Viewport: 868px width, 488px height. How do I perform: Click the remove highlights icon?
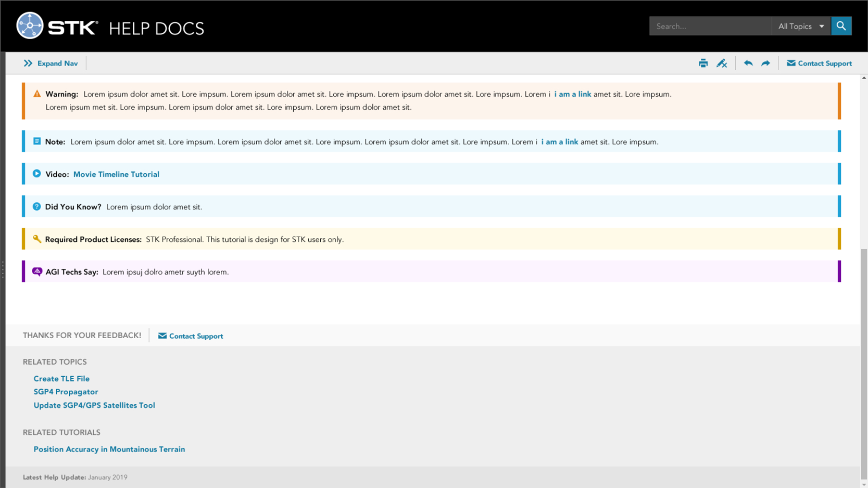721,63
